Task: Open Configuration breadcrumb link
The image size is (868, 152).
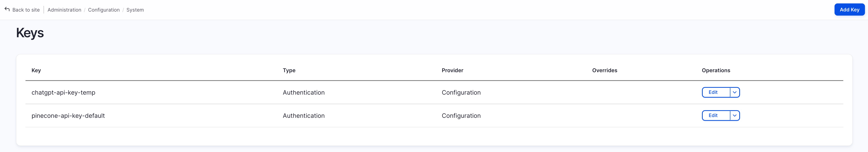Action: [104, 10]
